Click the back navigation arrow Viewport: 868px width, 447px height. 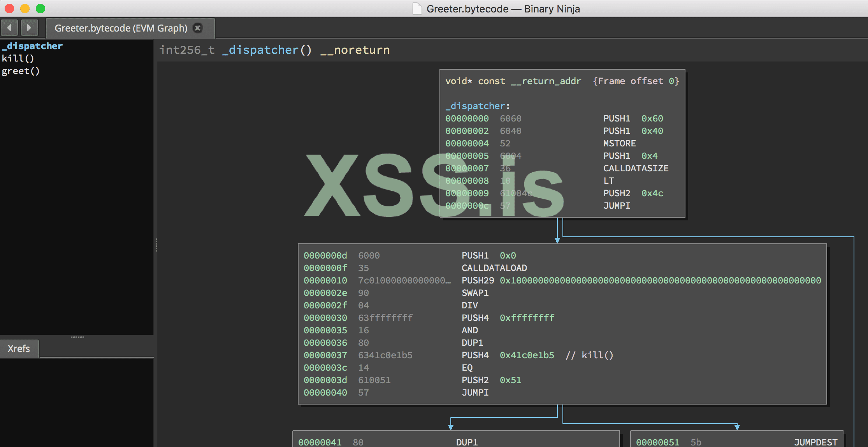pos(10,28)
